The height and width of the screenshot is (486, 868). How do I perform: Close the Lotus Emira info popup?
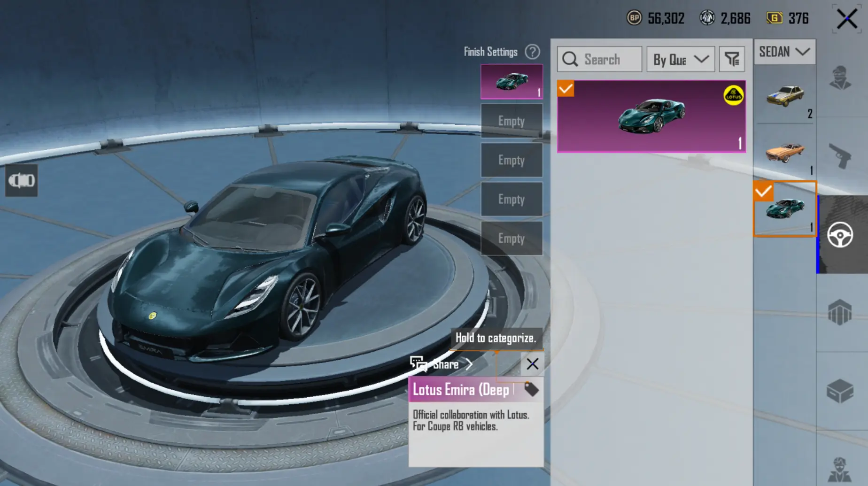point(532,364)
